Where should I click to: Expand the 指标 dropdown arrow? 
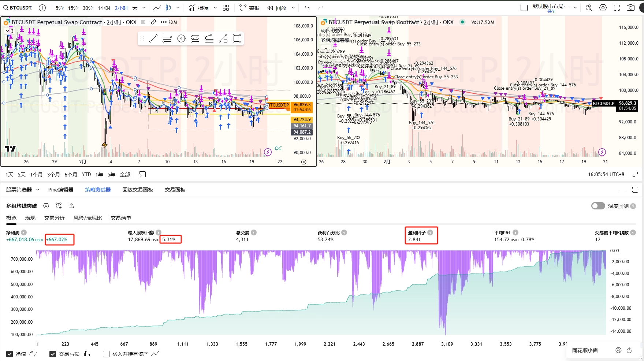(x=215, y=8)
